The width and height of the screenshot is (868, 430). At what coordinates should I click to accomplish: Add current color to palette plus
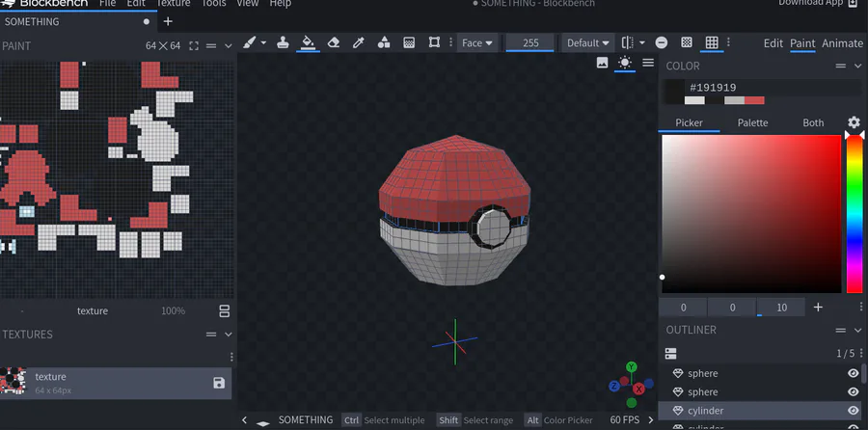(x=818, y=308)
